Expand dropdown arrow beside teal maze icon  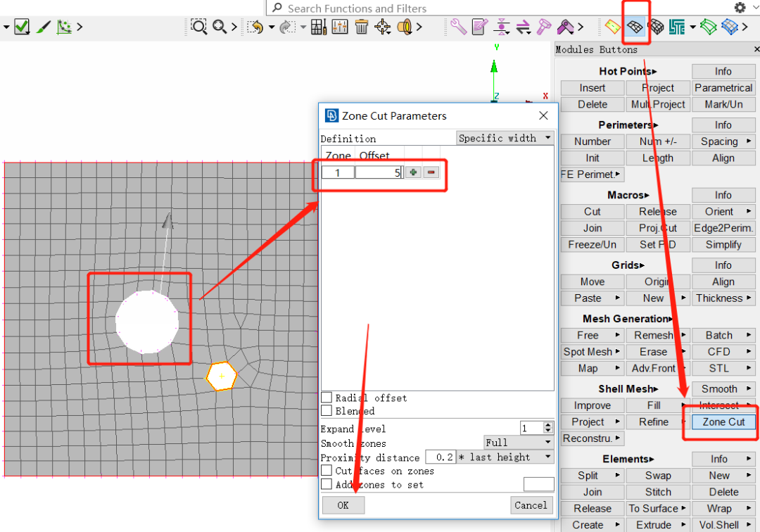click(692, 27)
